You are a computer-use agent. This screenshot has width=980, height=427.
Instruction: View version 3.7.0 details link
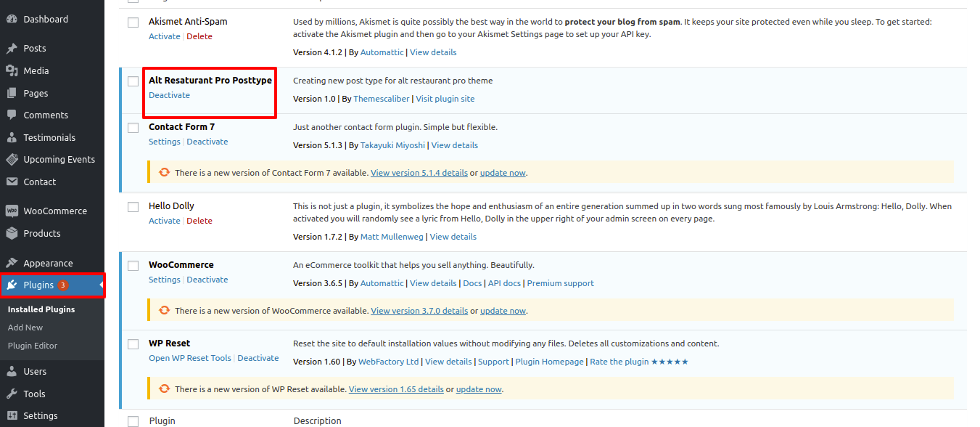tap(419, 311)
